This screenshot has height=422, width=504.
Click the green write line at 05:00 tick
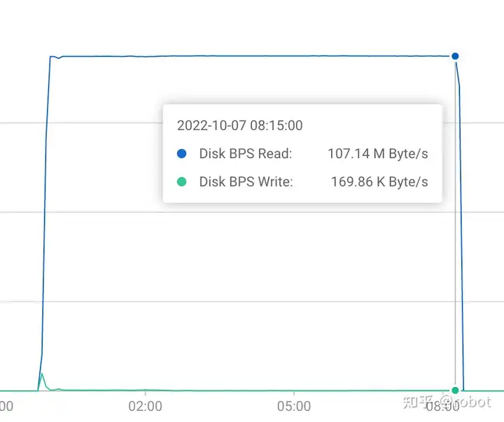[x=294, y=391]
